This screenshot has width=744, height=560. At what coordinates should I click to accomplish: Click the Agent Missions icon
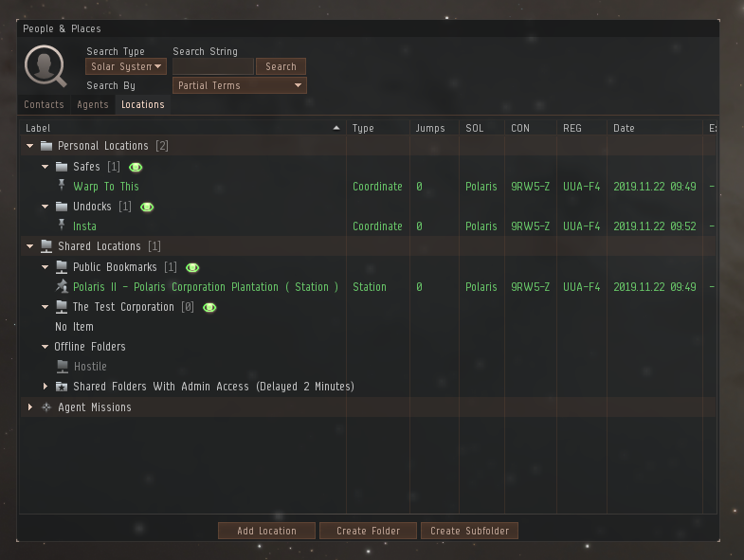(x=46, y=407)
